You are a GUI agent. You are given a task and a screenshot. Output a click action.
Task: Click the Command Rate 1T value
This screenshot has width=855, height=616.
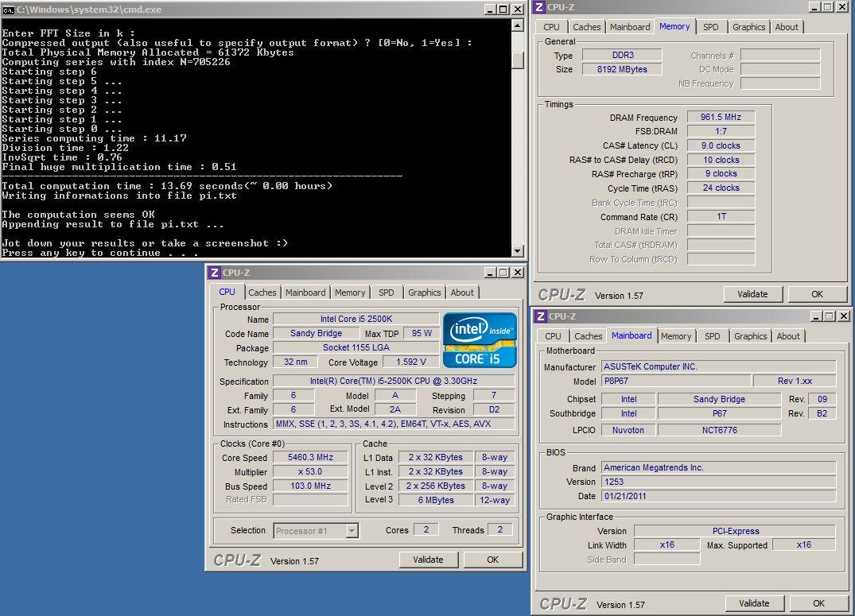tap(721, 216)
